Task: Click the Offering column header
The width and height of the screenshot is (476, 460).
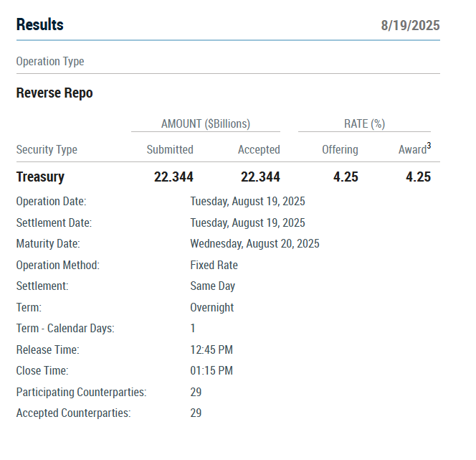Action: pos(340,150)
